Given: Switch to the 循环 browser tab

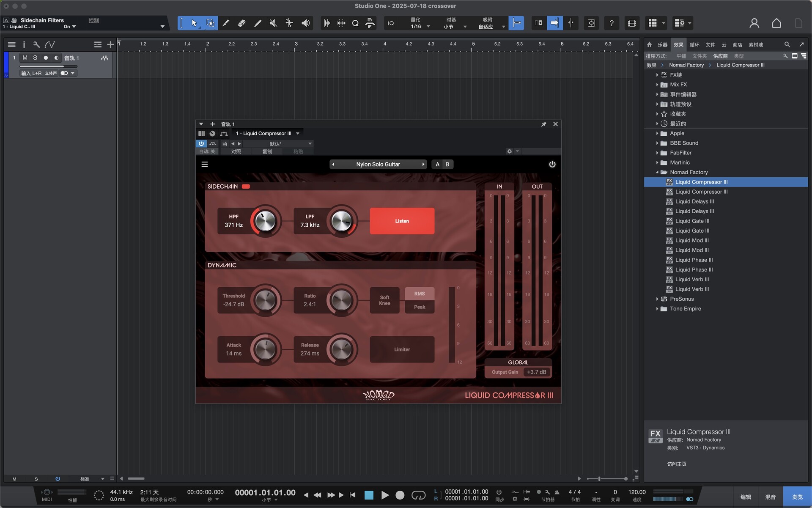Looking at the screenshot, I should [x=694, y=44].
